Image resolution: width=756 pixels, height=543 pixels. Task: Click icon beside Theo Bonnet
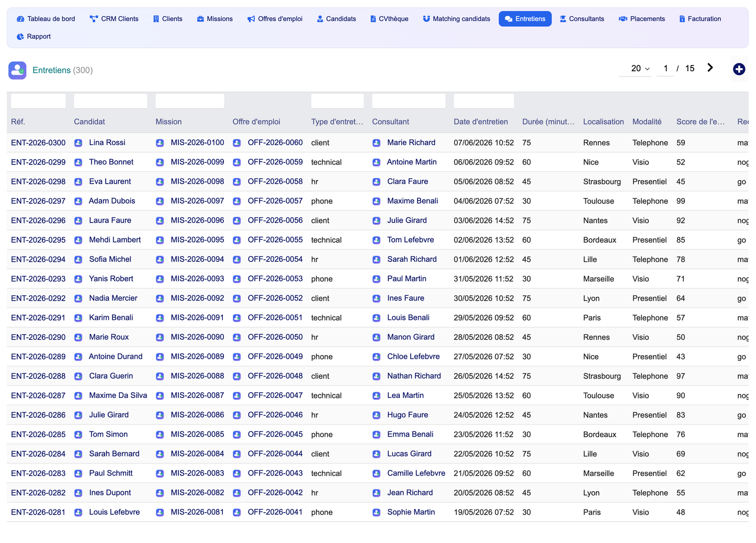pos(78,162)
